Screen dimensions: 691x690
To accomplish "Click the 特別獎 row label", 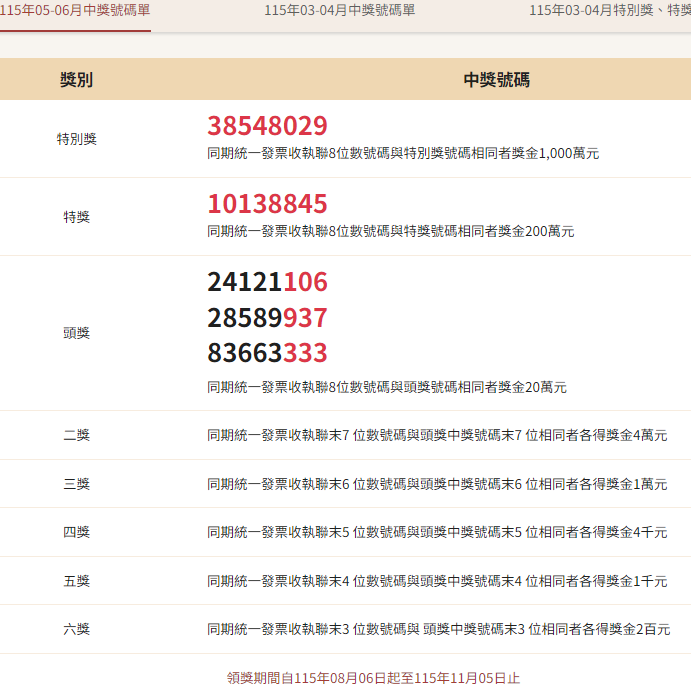I will (x=77, y=139).
